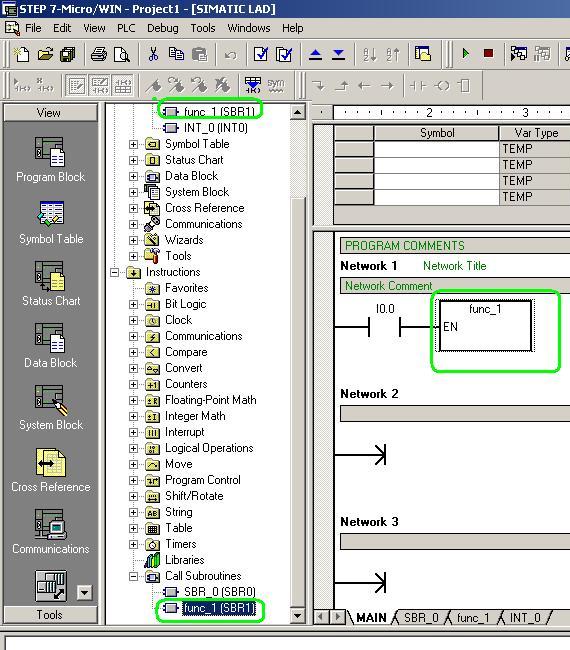
Task: Select the I0.0 contact in Network 1
Action: click(x=385, y=327)
